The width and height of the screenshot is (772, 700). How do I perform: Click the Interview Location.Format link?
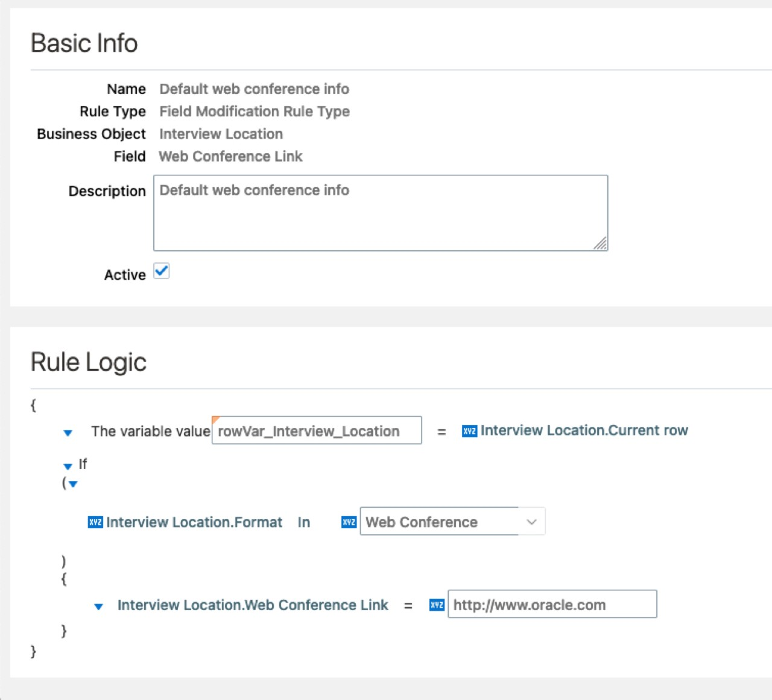click(194, 522)
